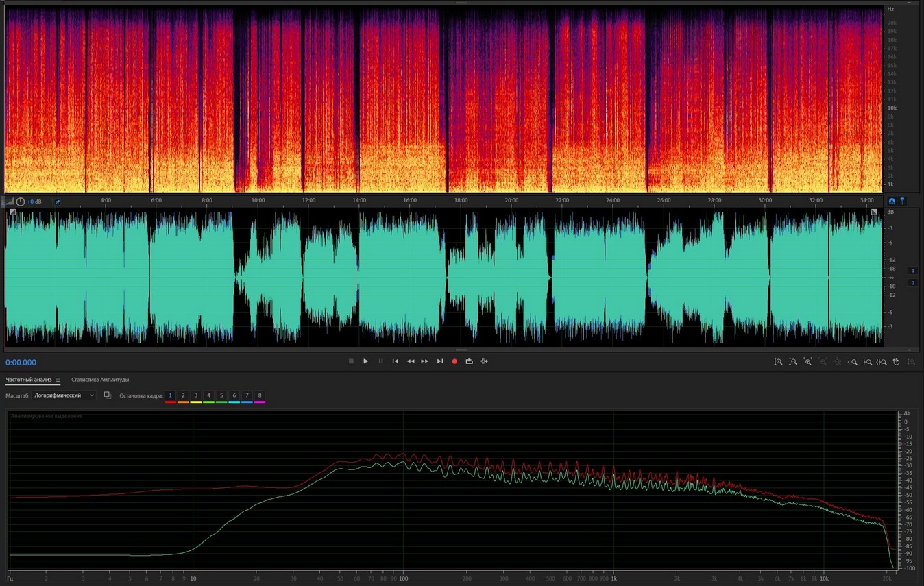Click hold frame button 5
Viewport: 924px width, 586px height.
tap(221, 395)
